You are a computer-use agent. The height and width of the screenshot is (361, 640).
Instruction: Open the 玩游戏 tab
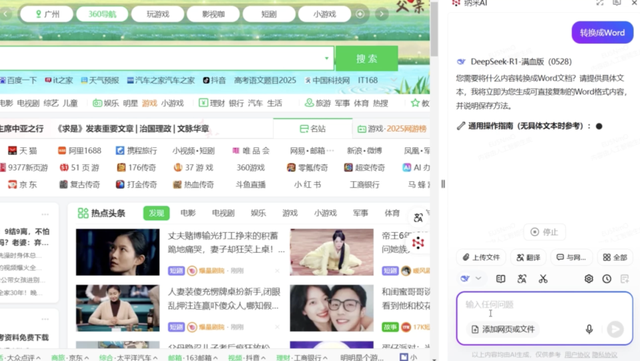(x=158, y=14)
